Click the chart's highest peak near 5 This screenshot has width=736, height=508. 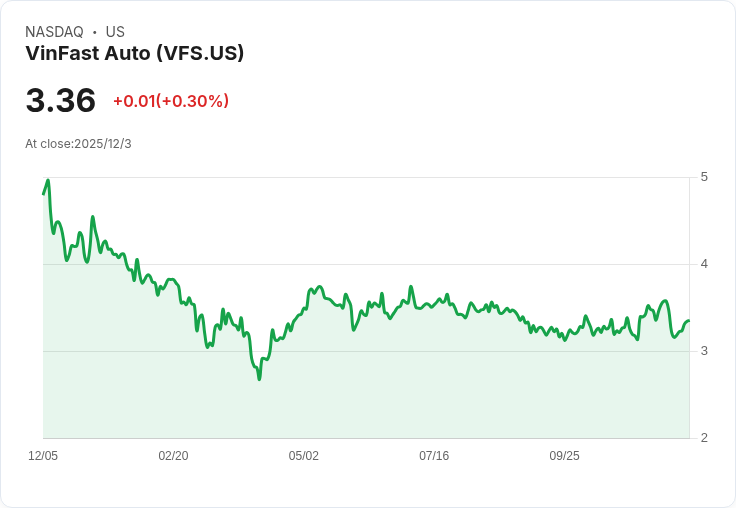coord(48,180)
